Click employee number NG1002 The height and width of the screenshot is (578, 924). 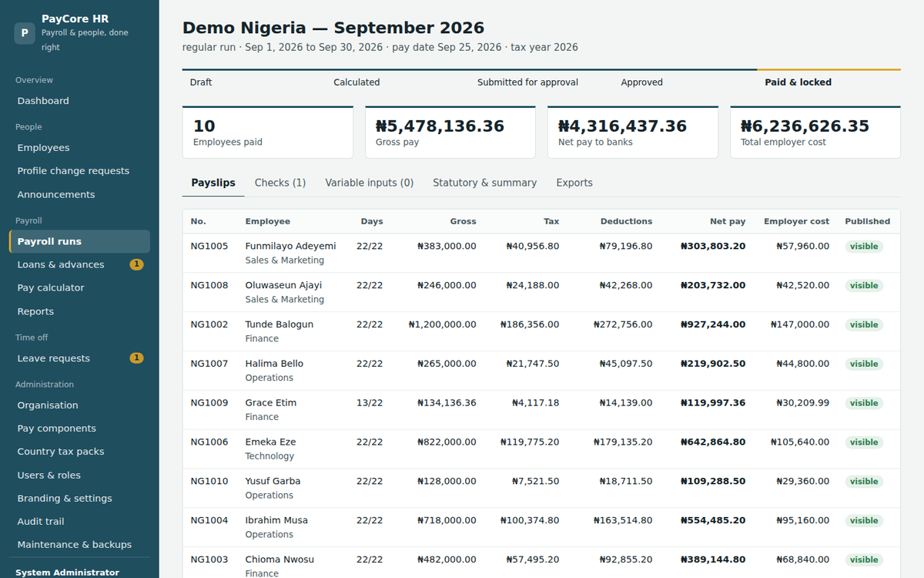pyautogui.click(x=209, y=324)
